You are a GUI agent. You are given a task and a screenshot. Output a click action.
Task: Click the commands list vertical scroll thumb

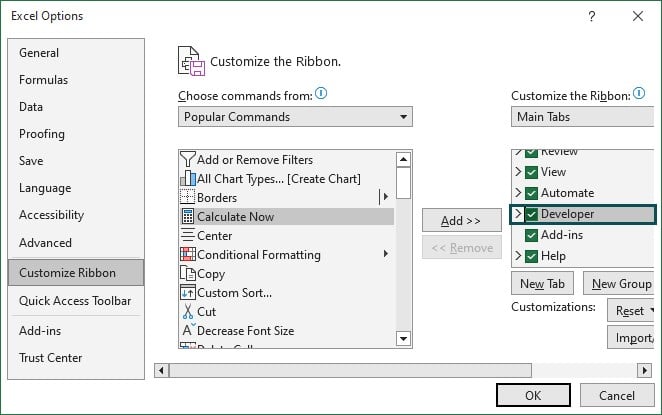403,183
